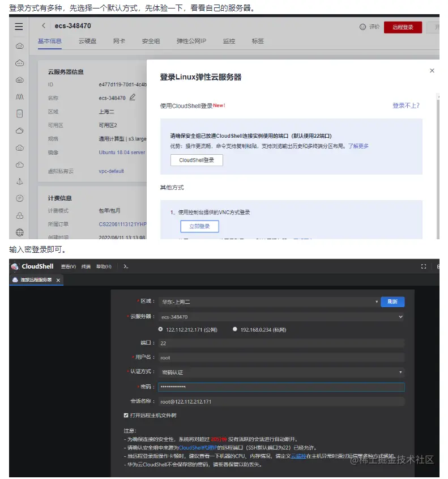Viewport: 448px width, 479px height.
Task: Click the CloudShell logo icon
Action: click(x=15, y=266)
